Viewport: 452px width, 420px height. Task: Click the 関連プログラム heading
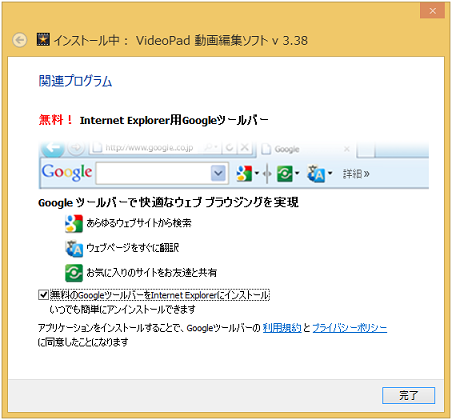[75, 81]
